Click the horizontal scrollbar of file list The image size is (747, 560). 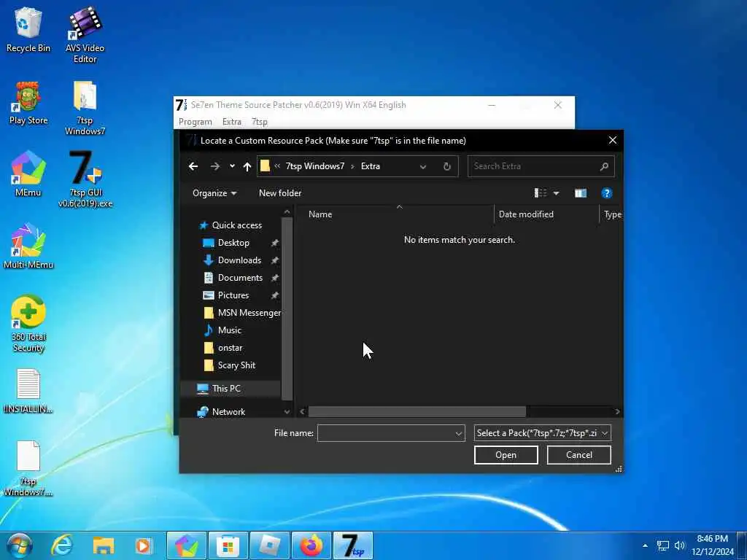tap(417, 411)
